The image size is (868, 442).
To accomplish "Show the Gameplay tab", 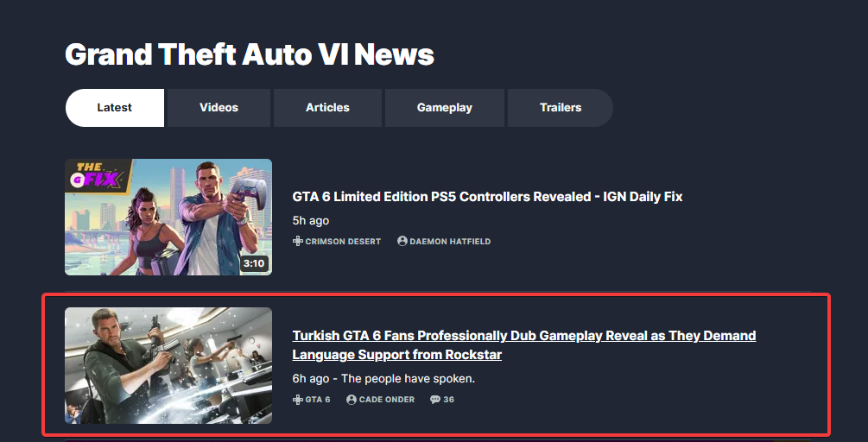I will pyautogui.click(x=445, y=108).
